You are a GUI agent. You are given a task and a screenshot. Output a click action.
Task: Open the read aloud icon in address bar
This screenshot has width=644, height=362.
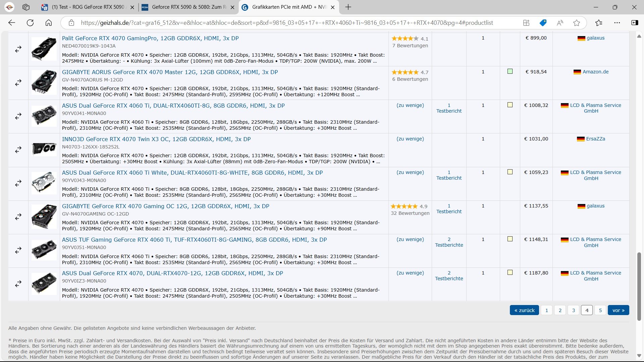point(560,23)
